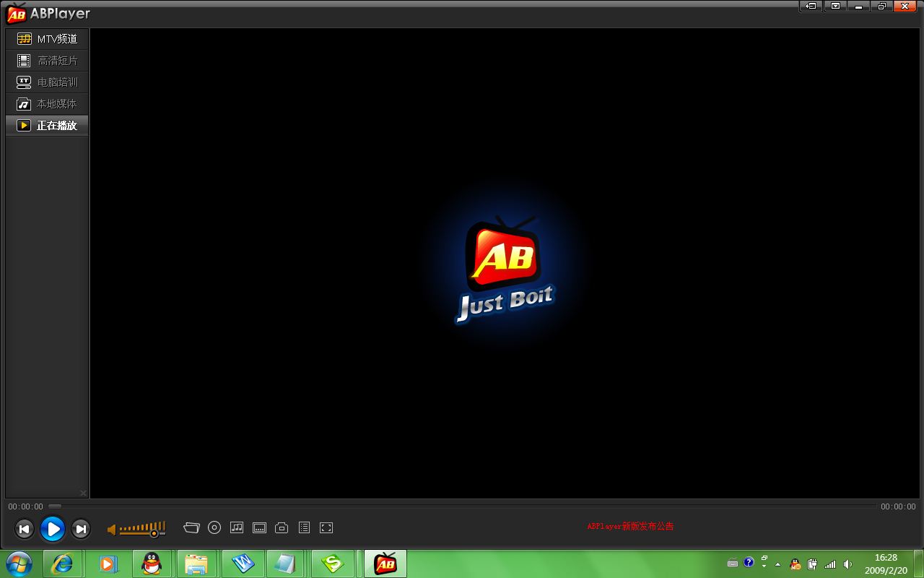924x578 pixels.
Task: Select the 正在播放 now playing tab
Action: click(47, 126)
